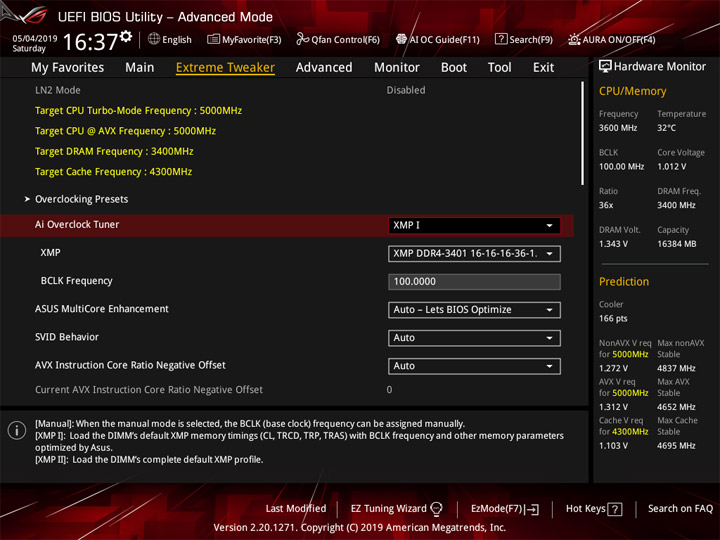
Task: Click the Prediction heading
Action: pos(624,282)
